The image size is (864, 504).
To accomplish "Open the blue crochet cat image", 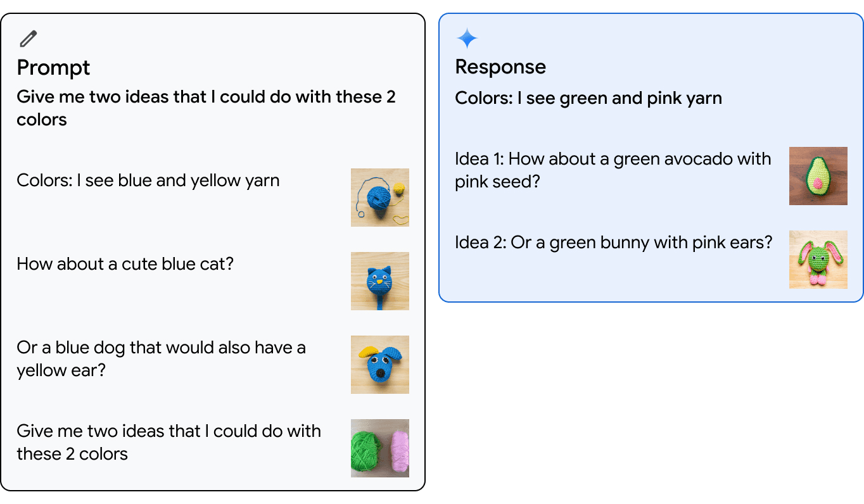I will 379,281.
